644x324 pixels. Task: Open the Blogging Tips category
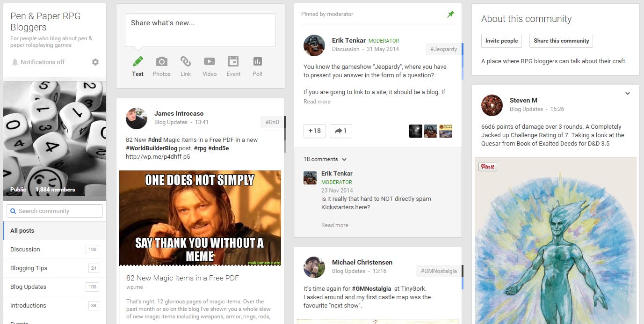[55, 268]
